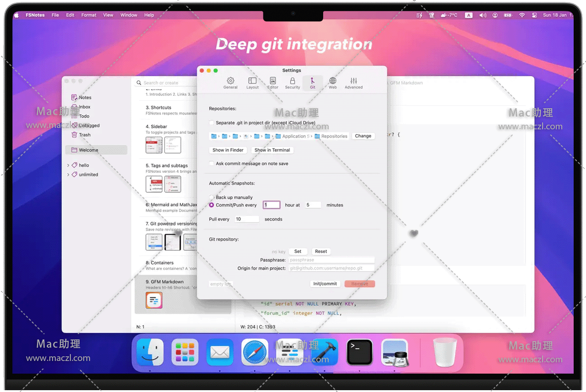Open the File menu
This screenshot has width=586, height=392.
point(55,15)
